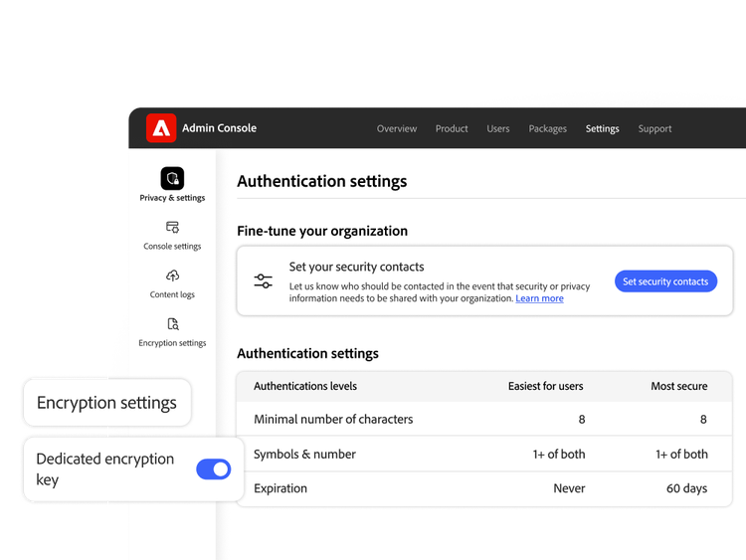The image size is (746, 560).
Task: Select the Minimal number of characters row label
Action: click(x=333, y=419)
